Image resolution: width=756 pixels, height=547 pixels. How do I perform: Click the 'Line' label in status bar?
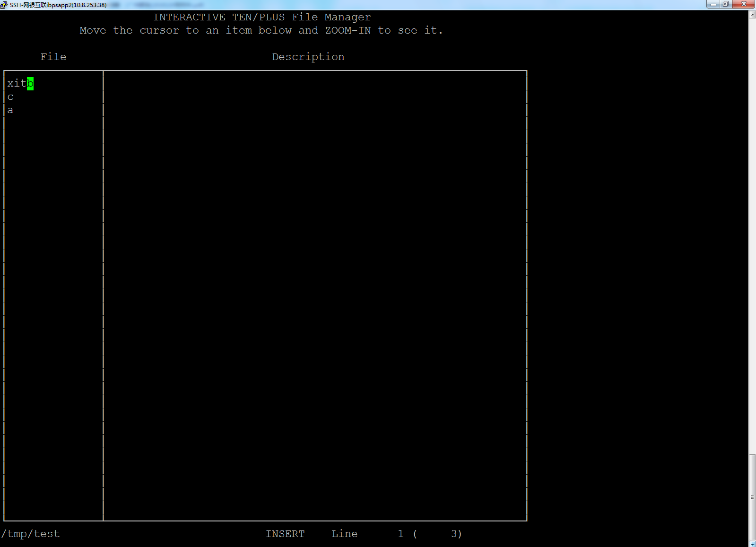pyautogui.click(x=344, y=534)
